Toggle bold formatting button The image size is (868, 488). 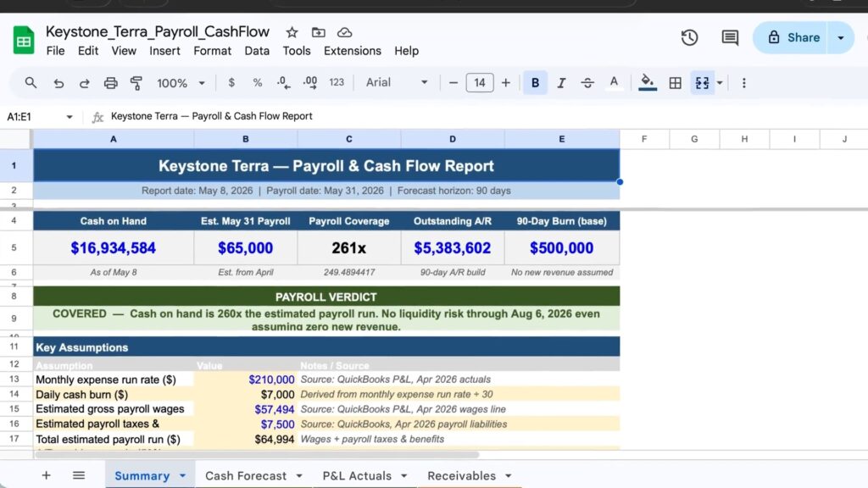[x=535, y=83]
